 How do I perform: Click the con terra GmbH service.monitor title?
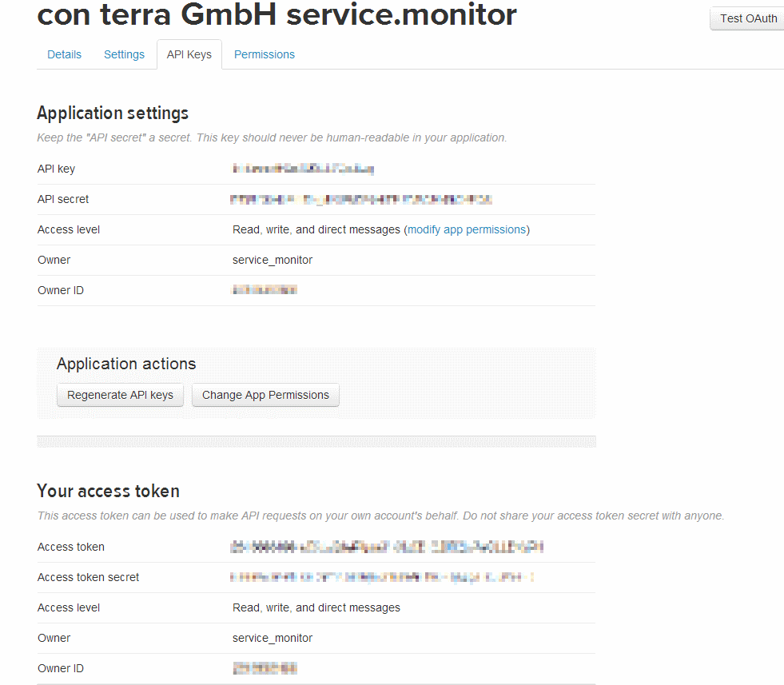click(277, 14)
